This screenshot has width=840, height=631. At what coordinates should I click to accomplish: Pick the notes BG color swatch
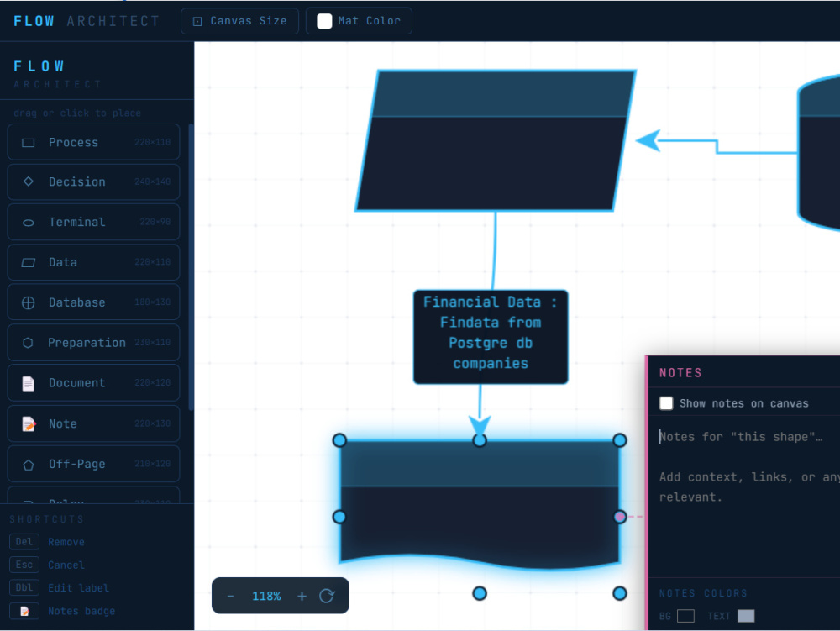click(685, 616)
